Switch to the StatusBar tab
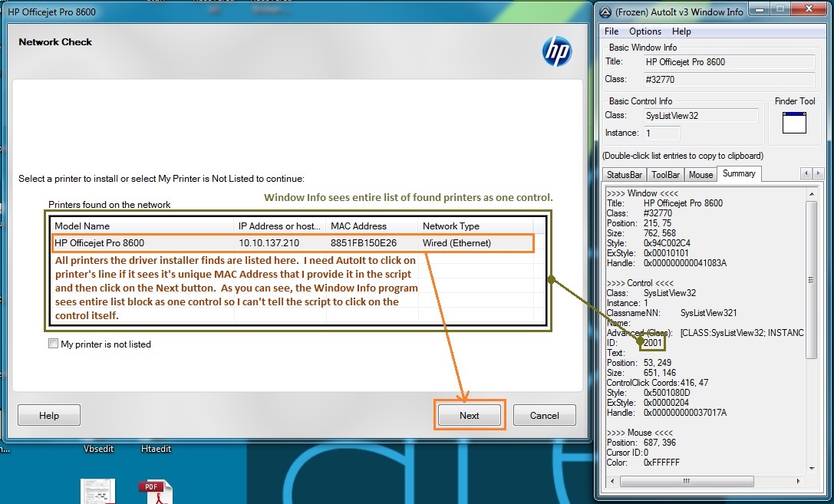Image resolution: width=834 pixels, height=504 pixels. [x=625, y=174]
